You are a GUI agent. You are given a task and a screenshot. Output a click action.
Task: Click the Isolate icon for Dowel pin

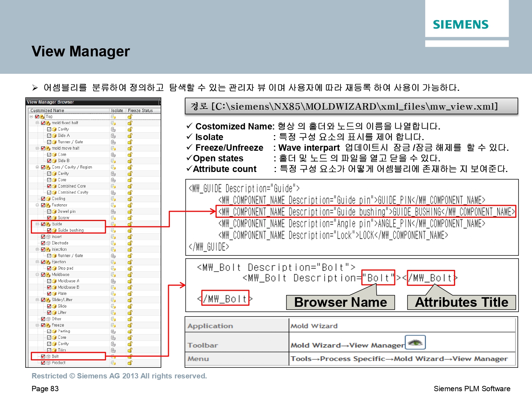click(x=113, y=211)
